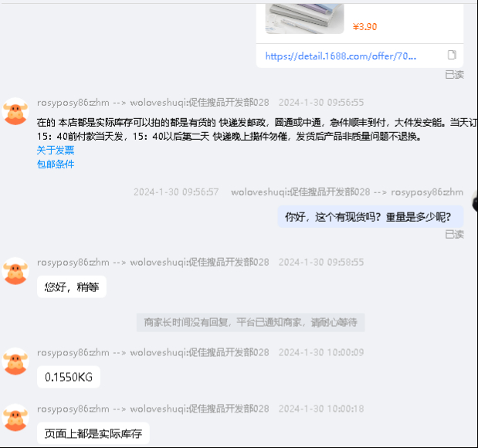The width and height of the screenshot is (478, 448).
Task: Click the seller avatar beside the 0.1550KG message
Action: (x=15, y=361)
